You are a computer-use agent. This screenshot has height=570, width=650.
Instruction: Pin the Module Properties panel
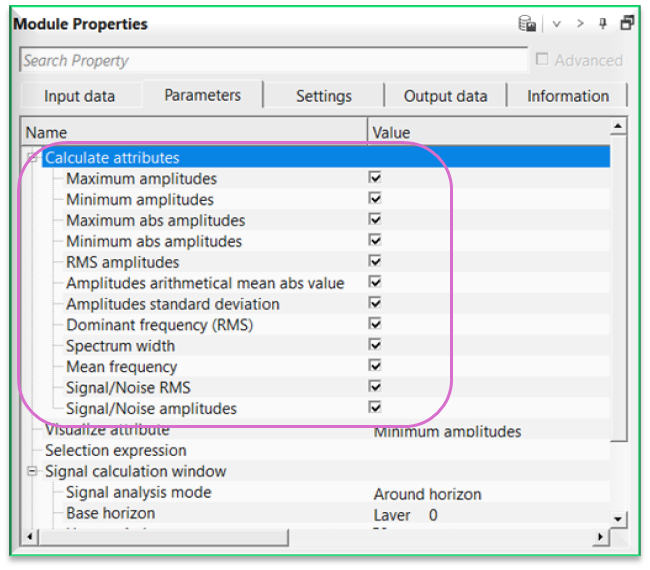click(603, 23)
